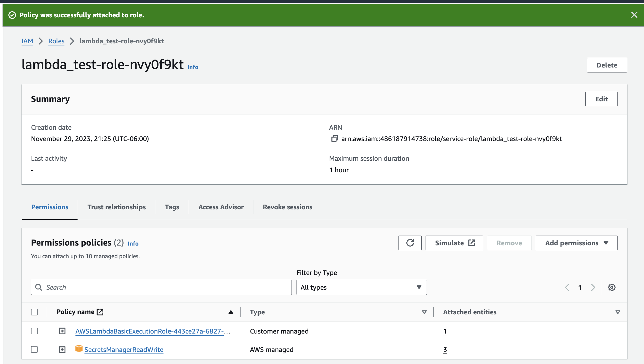Open the Add permissions dropdown
Screen dimensions: 644x364
tap(576, 243)
